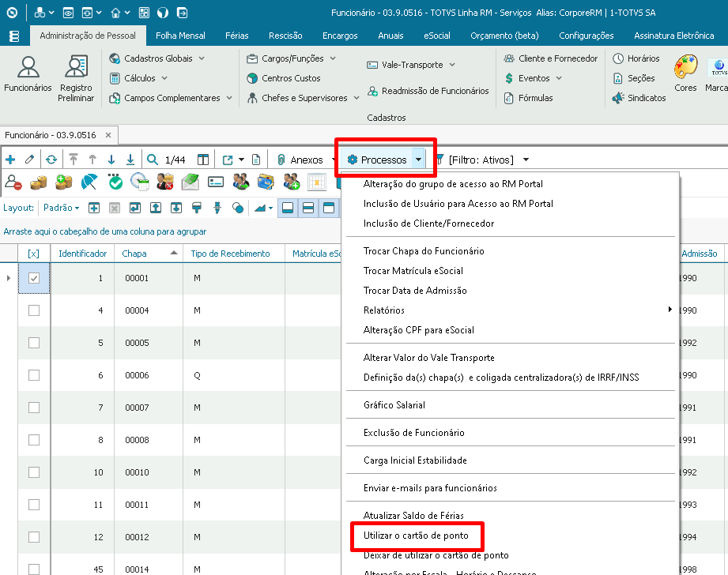The image size is (728, 575).
Task: Go to next record arrow
Action: coord(111,160)
